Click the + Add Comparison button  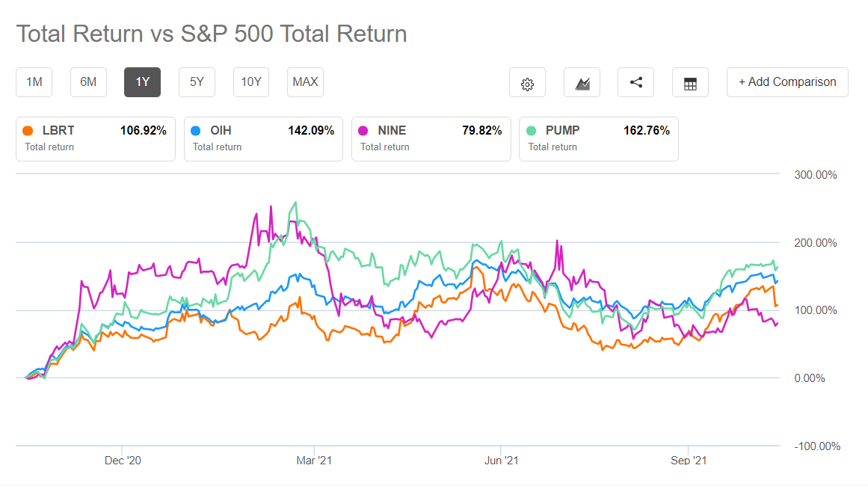pyautogui.click(x=787, y=82)
